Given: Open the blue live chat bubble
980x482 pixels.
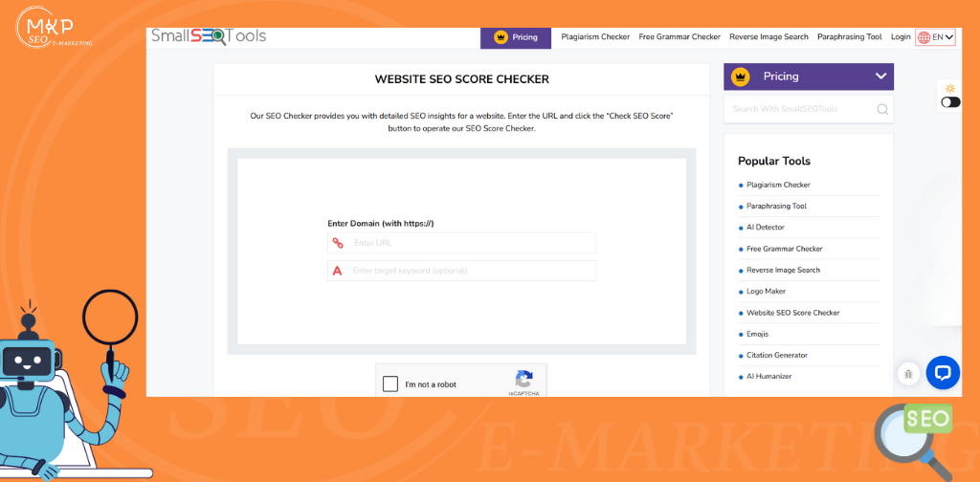Looking at the screenshot, I should [x=943, y=373].
